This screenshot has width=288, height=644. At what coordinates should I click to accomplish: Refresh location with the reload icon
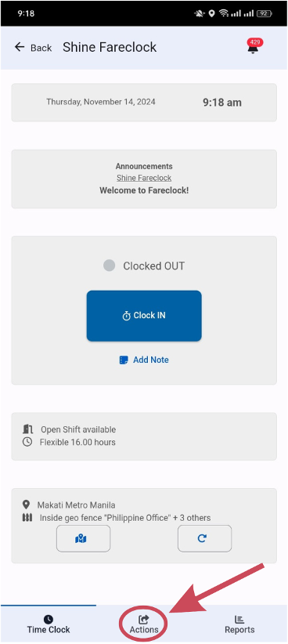coord(204,538)
